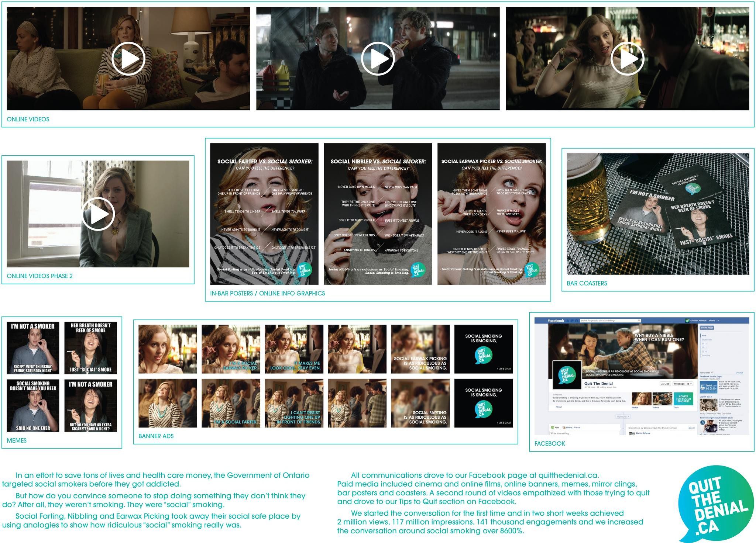Select the 'Social farting is as ridiculous' banner frame
The height and width of the screenshot is (543, 756).
[x=420, y=403]
